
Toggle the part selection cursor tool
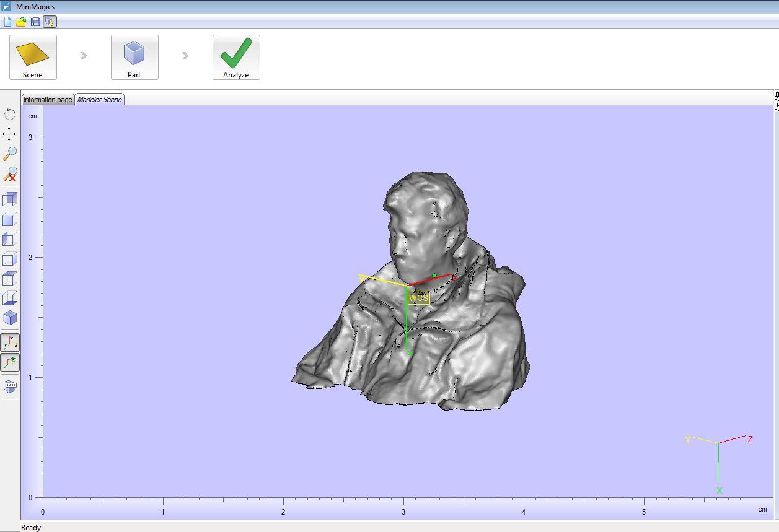point(50,22)
